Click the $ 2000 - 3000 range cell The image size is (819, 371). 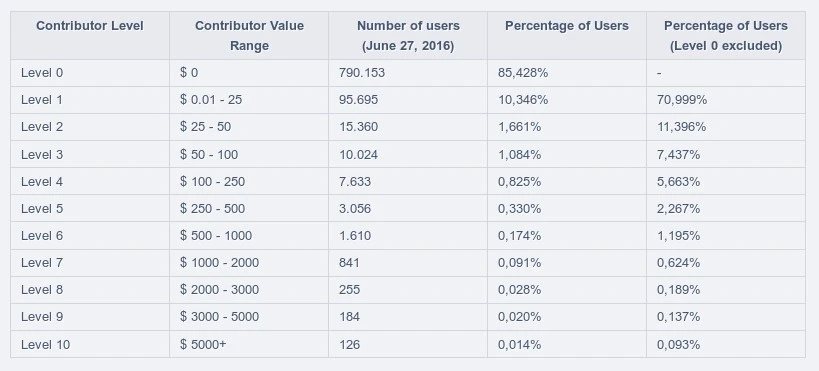click(219, 290)
